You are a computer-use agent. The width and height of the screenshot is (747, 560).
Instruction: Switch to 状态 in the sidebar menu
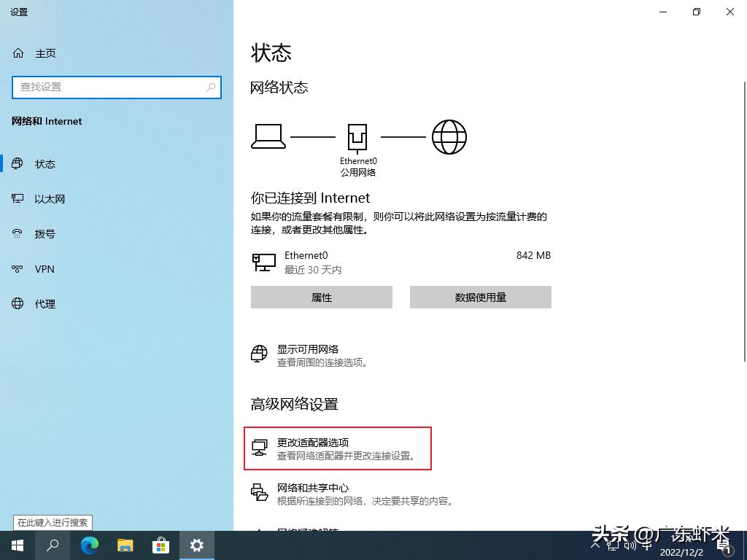coord(45,164)
